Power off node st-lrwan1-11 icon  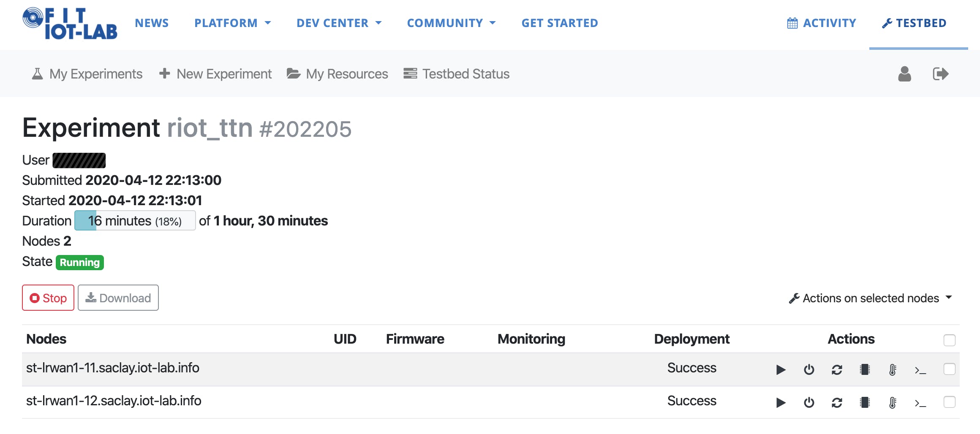[x=809, y=370]
